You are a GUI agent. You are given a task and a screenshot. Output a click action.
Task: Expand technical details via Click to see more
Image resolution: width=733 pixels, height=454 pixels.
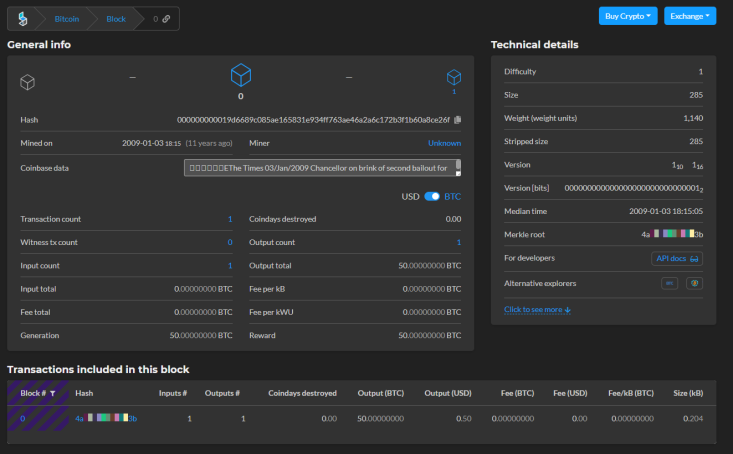click(x=537, y=310)
